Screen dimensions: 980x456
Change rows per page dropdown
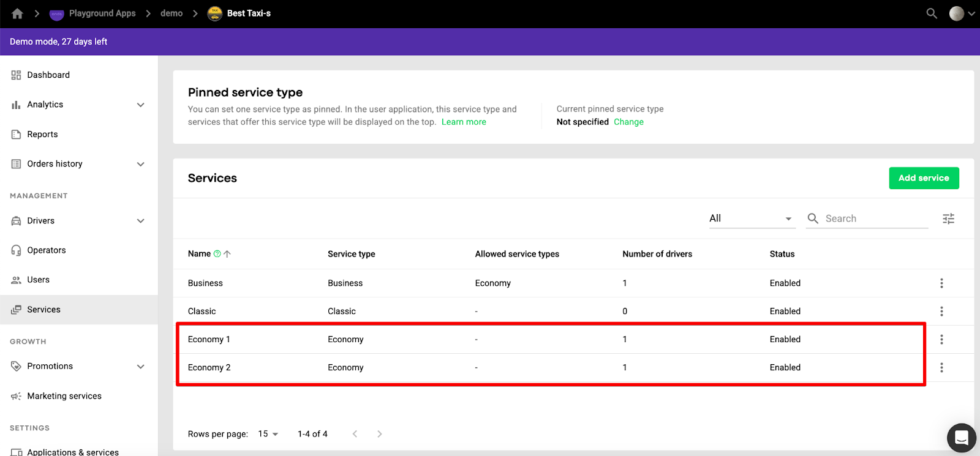(268, 434)
